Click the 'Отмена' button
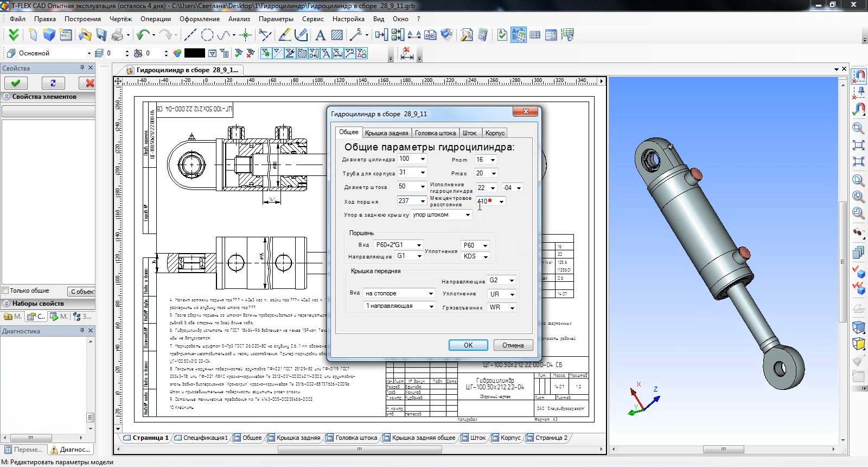Image resolution: width=868 pixels, height=467 pixels. (513, 345)
